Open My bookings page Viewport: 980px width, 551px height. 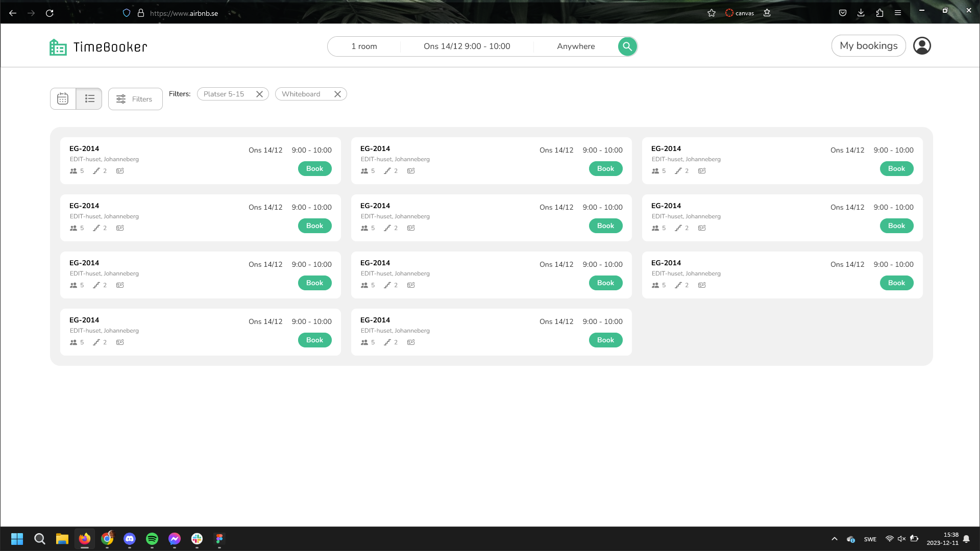pos(868,46)
